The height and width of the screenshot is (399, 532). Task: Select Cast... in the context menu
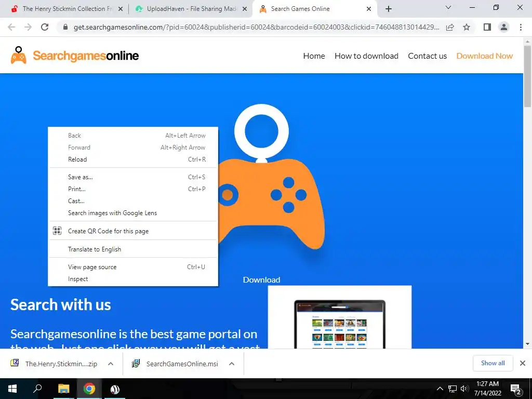(x=133, y=201)
